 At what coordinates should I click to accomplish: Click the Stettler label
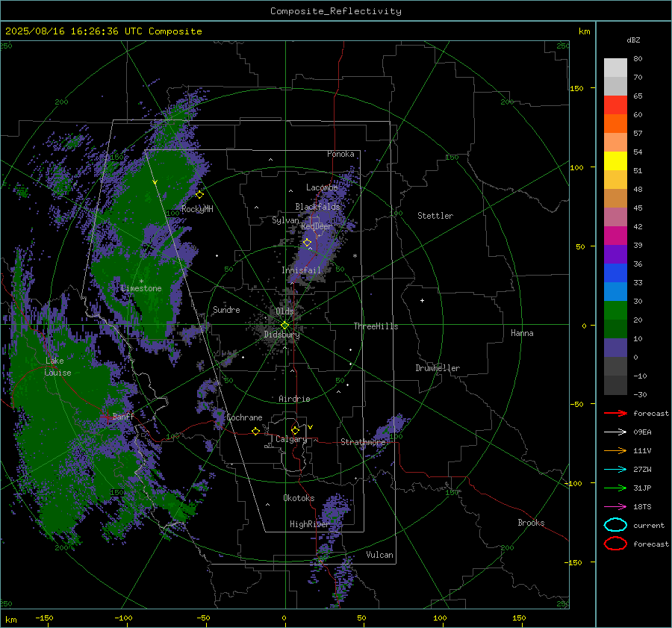point(435,216)
